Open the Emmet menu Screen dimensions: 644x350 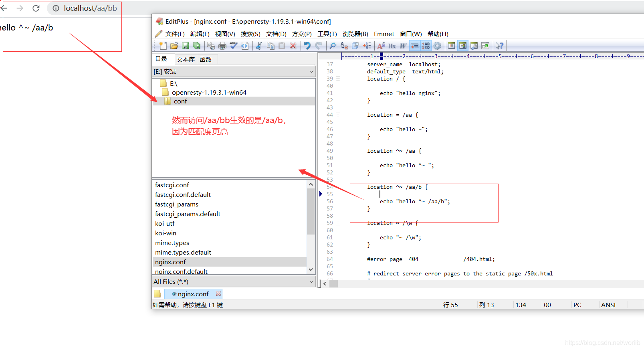pos(384,34)
